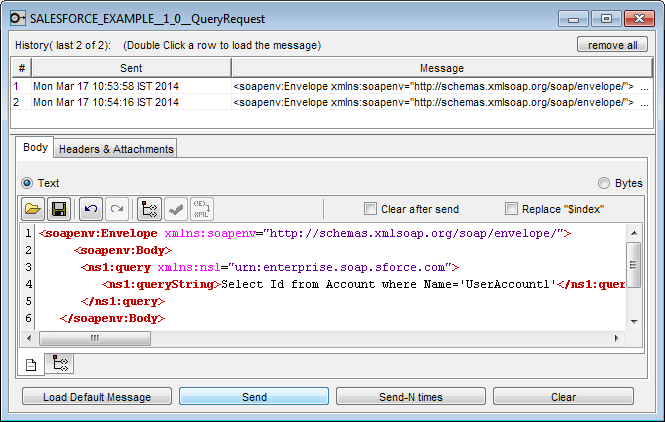Select the Bytes radio button
Viewport: 665px width, 422px height.
(604, 183)
